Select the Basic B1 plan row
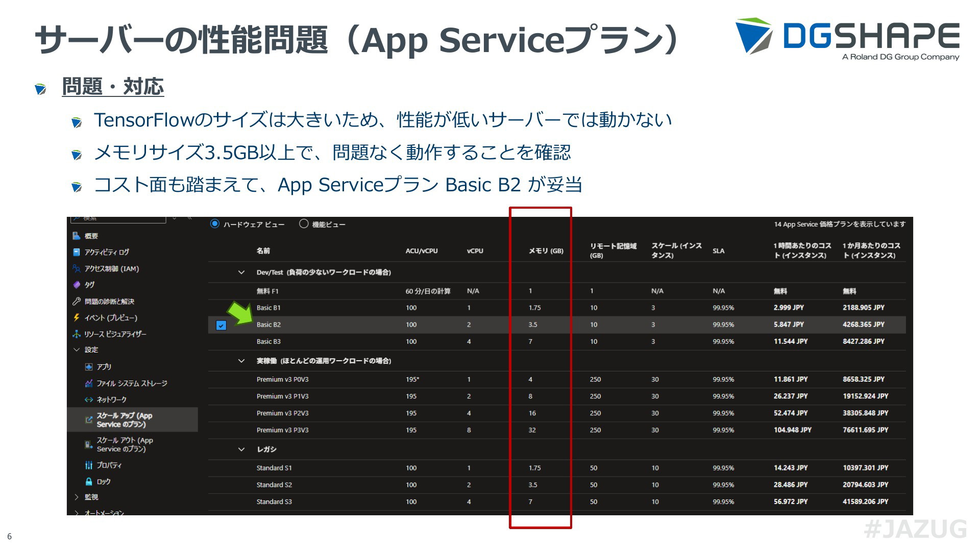980x551 pixels. (557, 308)
